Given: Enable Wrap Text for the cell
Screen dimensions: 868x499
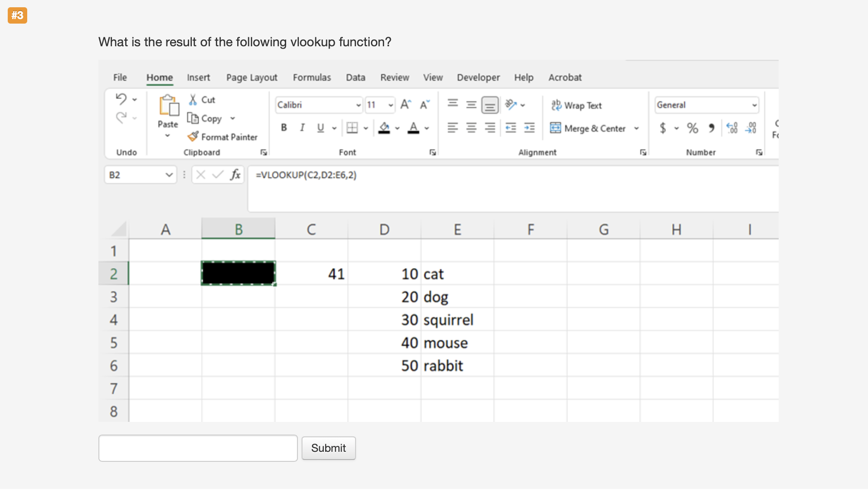Looking at the screenshot, I should (577, 105).
